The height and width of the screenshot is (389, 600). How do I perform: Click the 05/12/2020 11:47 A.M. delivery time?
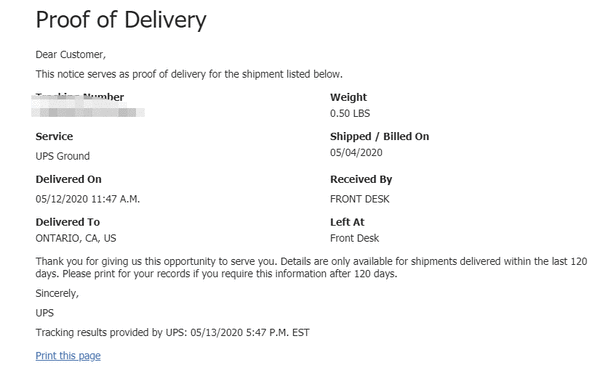[88, 199]
